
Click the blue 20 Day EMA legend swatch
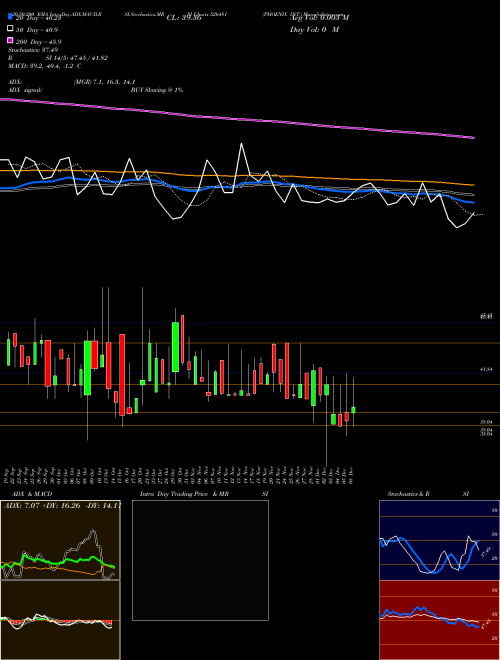point(10,17)
